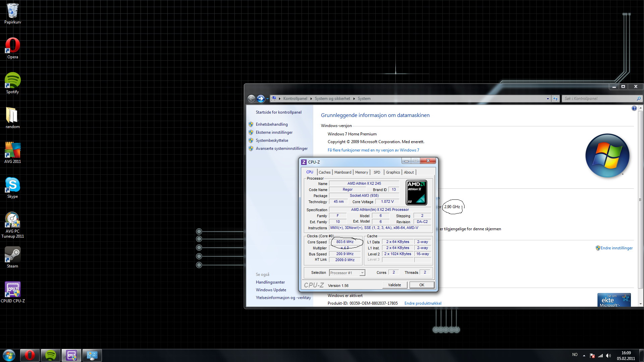Expand breadcrumb arrow after System og sikkerhet
The image size is (644, 362).
354,99
